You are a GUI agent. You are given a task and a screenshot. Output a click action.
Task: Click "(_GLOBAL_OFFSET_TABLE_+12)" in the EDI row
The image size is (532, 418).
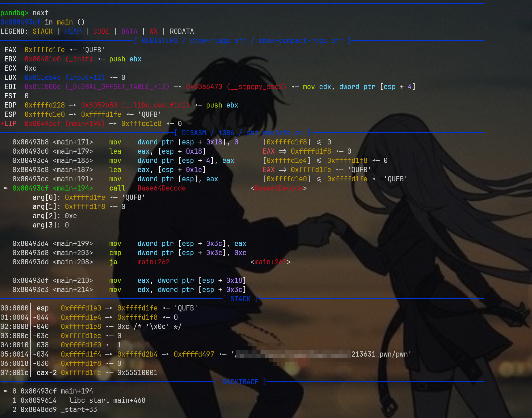[117, 87]
